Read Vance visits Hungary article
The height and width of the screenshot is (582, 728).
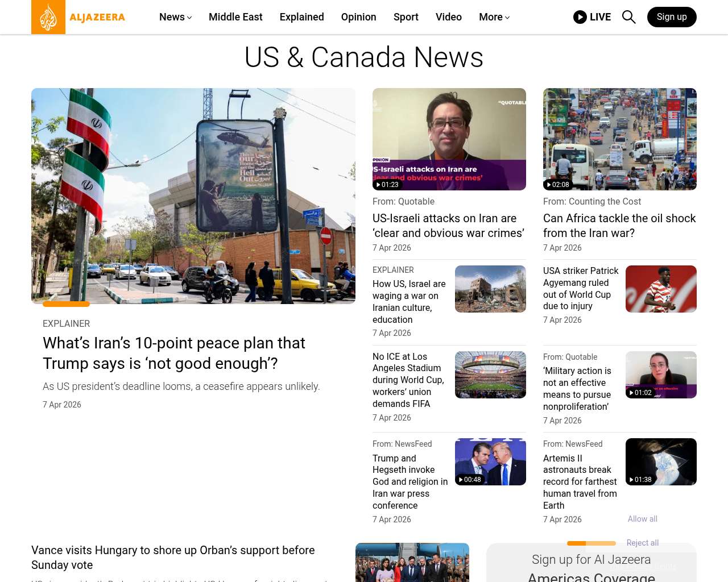click(x=173, y=558)
